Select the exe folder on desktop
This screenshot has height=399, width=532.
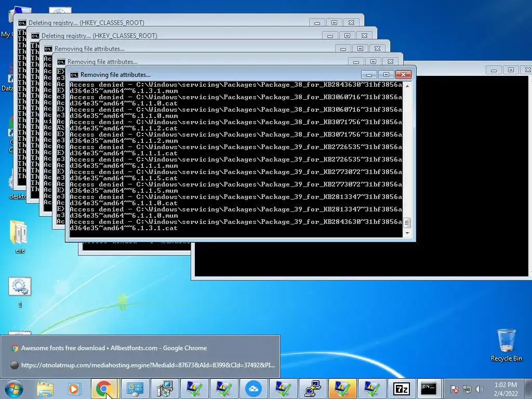(20, 237)
